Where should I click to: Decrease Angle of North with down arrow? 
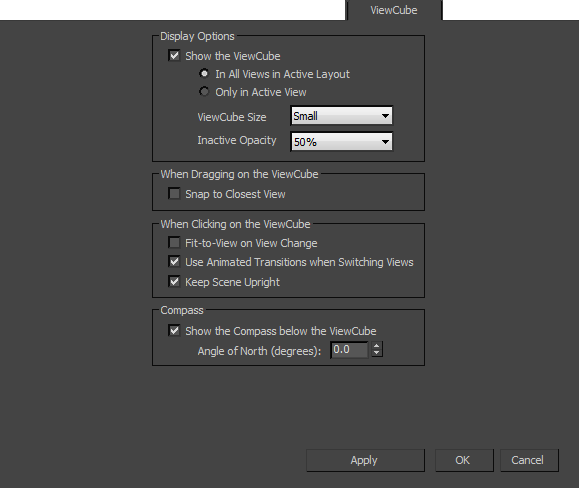[x=377, y=353]
